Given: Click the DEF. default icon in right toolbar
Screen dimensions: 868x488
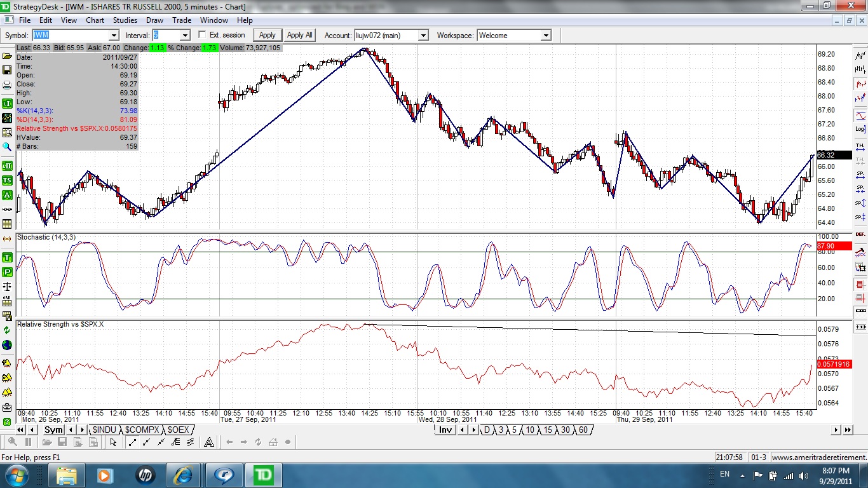Looking at the screenshot, I should 860,234.
